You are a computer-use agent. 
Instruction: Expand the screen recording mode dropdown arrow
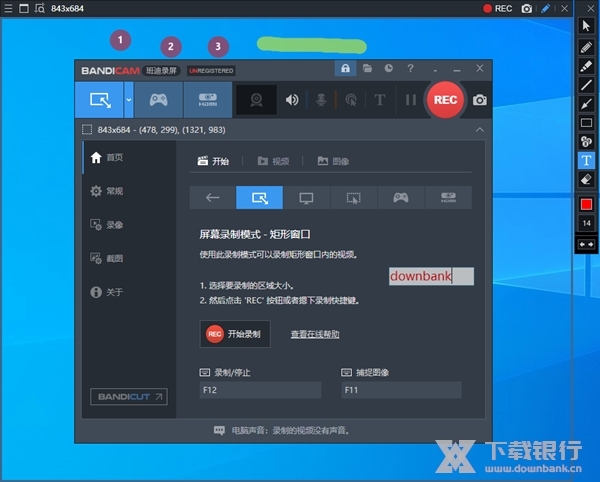coord(129,100)
